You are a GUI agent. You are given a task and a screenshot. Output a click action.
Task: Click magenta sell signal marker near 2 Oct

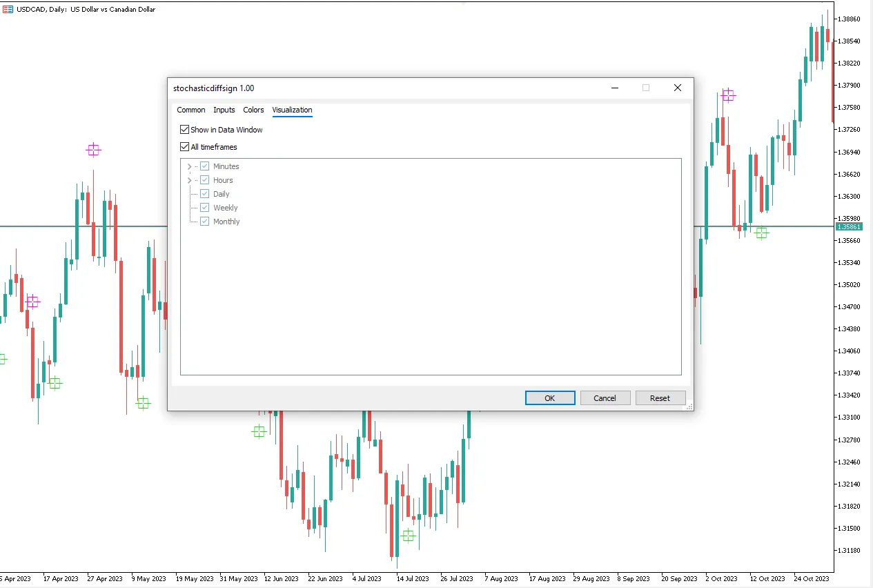pos(728,95)
